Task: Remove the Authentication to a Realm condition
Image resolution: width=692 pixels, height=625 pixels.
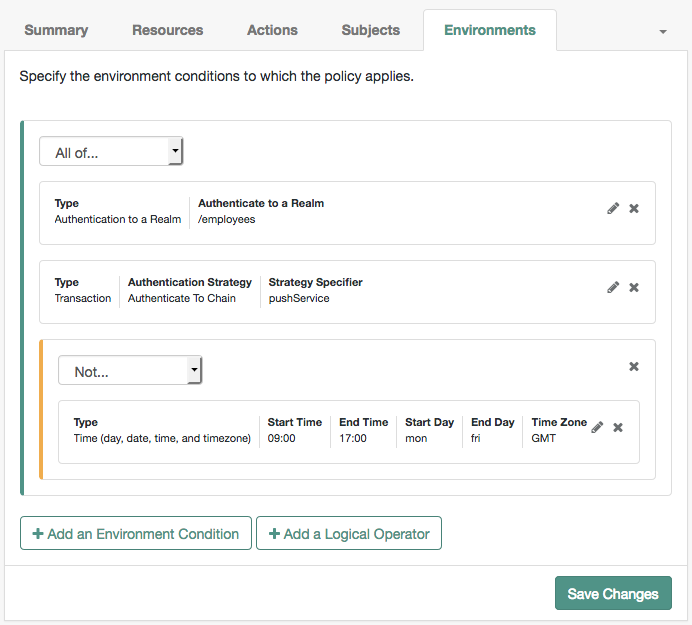Action: pos(634,208)
